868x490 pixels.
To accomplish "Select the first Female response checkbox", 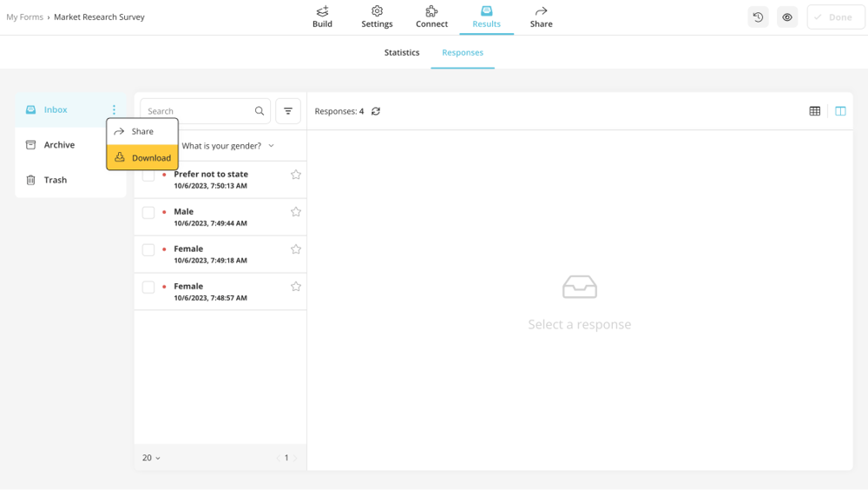I will pyautogui.click(x=148, y=250).
